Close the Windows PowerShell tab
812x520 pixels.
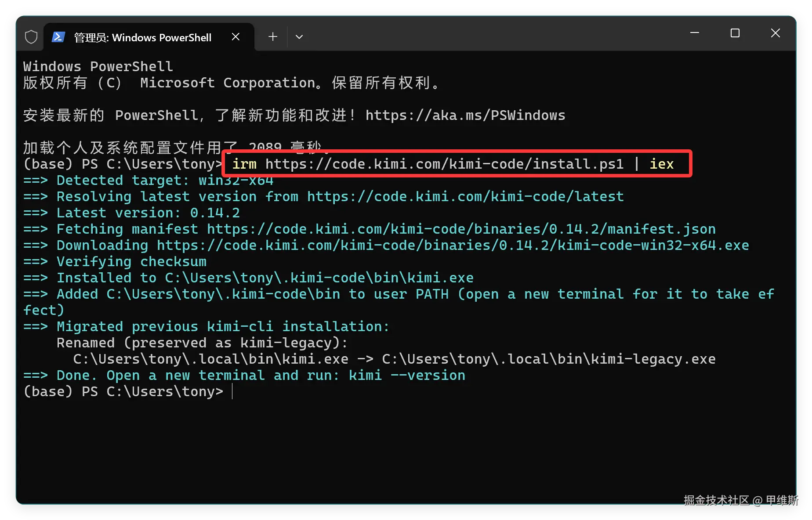click(236, 37)
